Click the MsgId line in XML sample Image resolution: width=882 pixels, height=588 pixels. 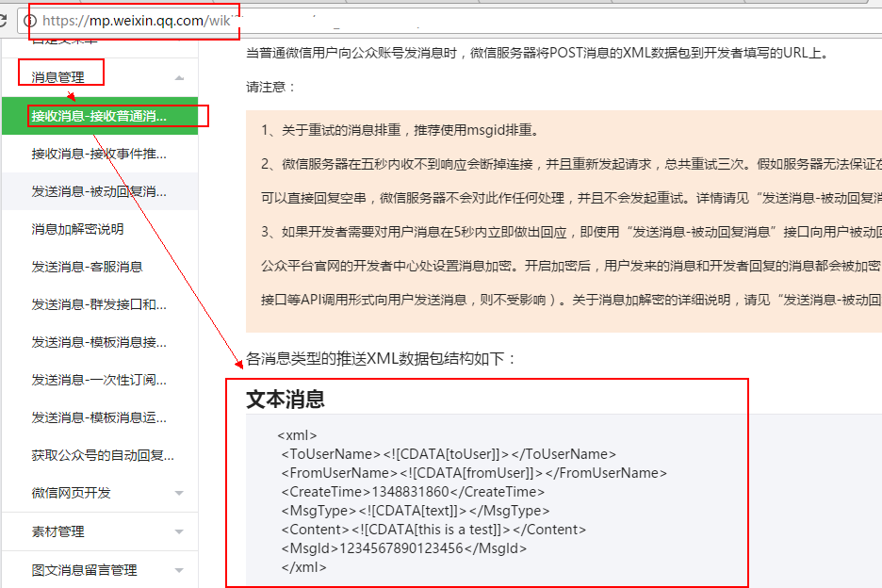click(403, 548)
